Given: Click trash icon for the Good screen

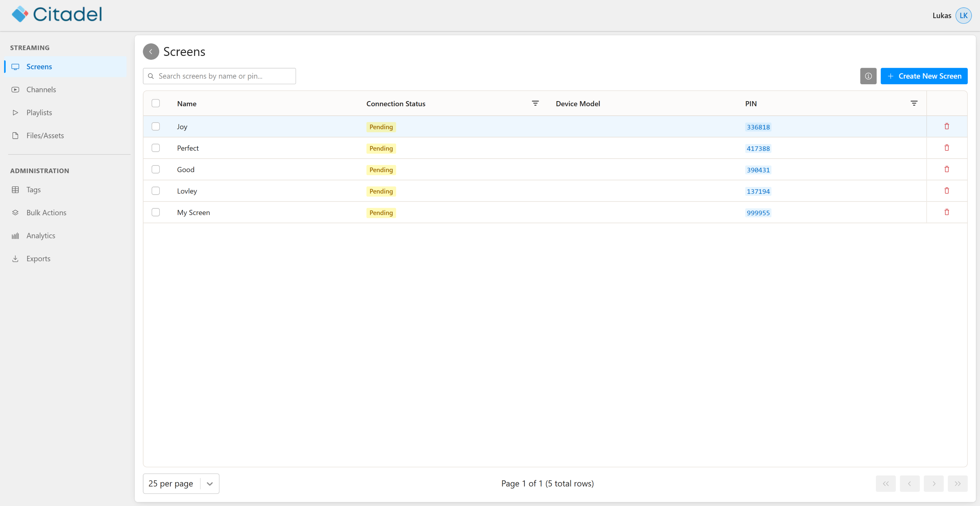Looking at the screenshot, I should (947, 169).
